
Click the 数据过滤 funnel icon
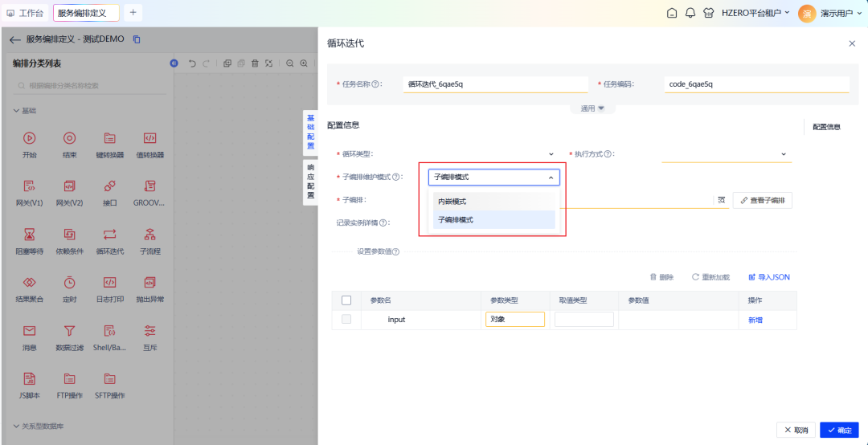(x=70, y=330)
